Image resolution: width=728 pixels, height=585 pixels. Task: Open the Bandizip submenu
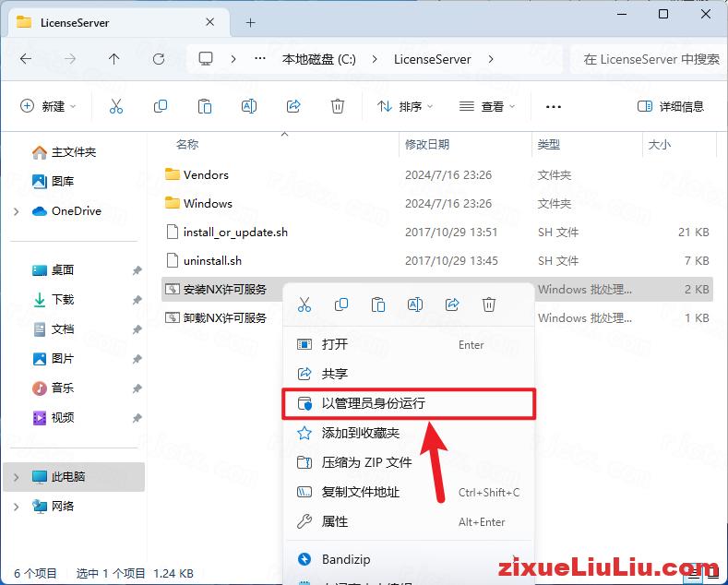(409, 559)
